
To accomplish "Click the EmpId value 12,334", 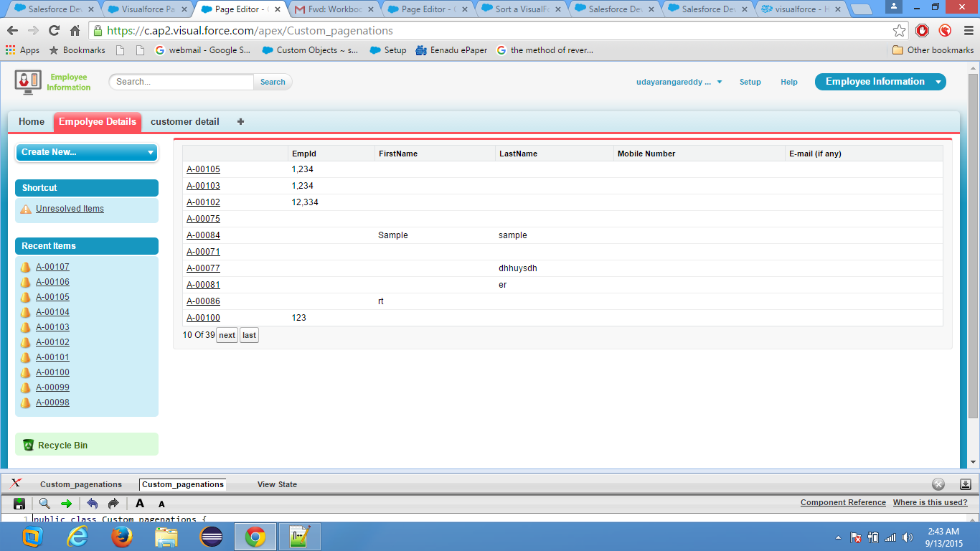I will (305, 202).
